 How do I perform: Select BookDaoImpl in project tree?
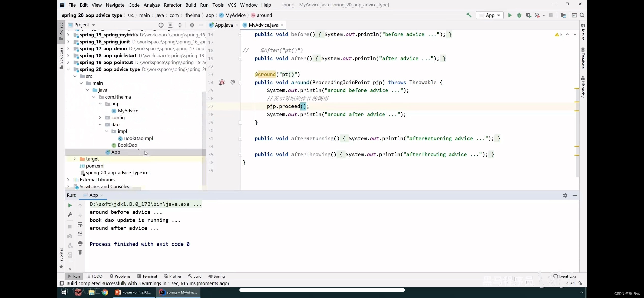point(138,138)
